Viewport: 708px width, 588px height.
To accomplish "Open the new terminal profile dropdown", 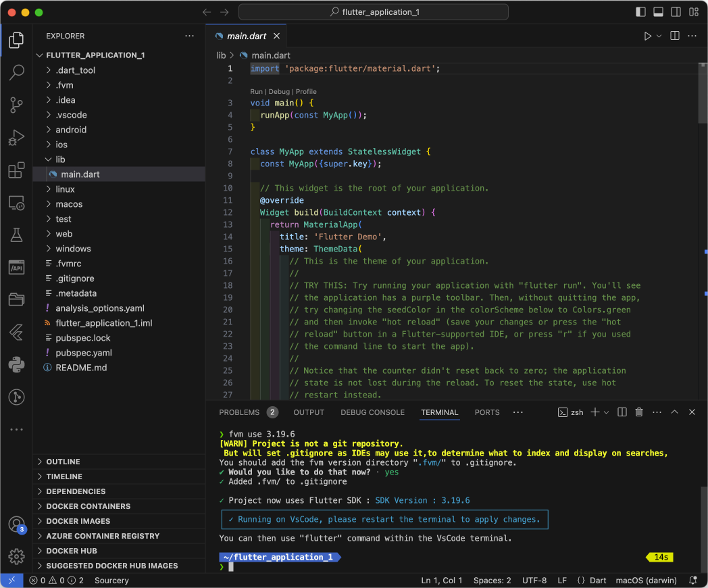I will tap(607, 412).
